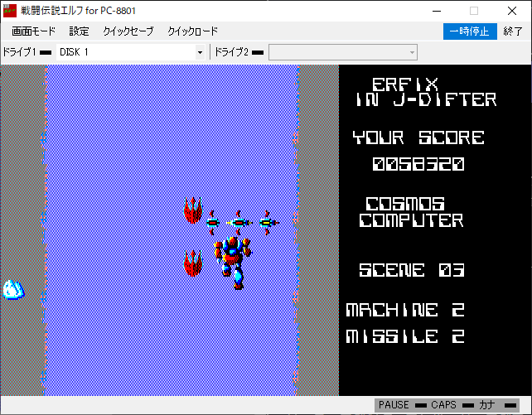Viewport: 532px width, 415px height.
Task: Click the DISK 1 text in Drive 1 field
Action: point(74,52)
